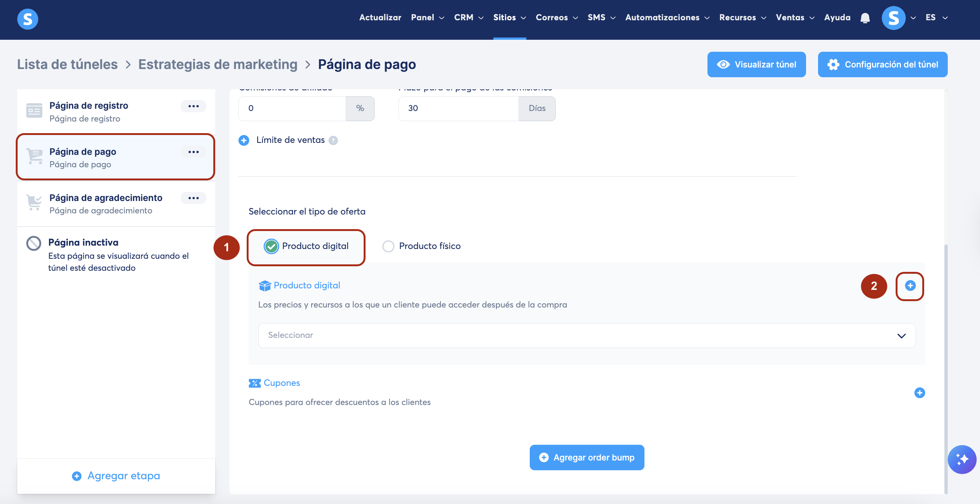The height and width of the screenshot is (504, 980).
Task: Click the notification bell icon
Action: (865, 18)
